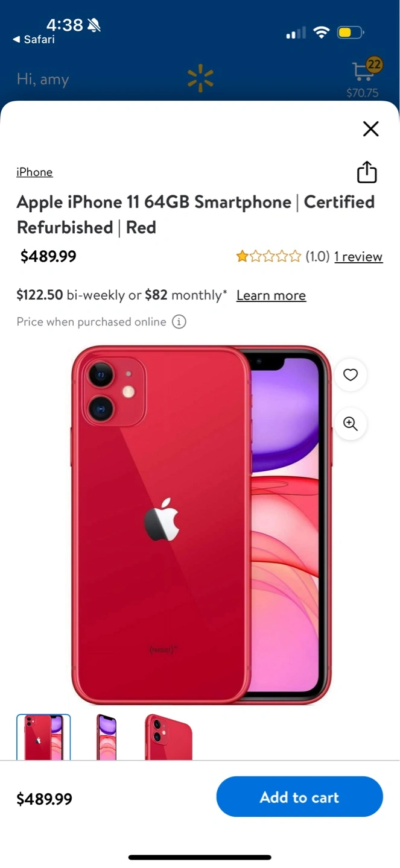
Task: Tap the star rating display
Action: tap(268, 257)
